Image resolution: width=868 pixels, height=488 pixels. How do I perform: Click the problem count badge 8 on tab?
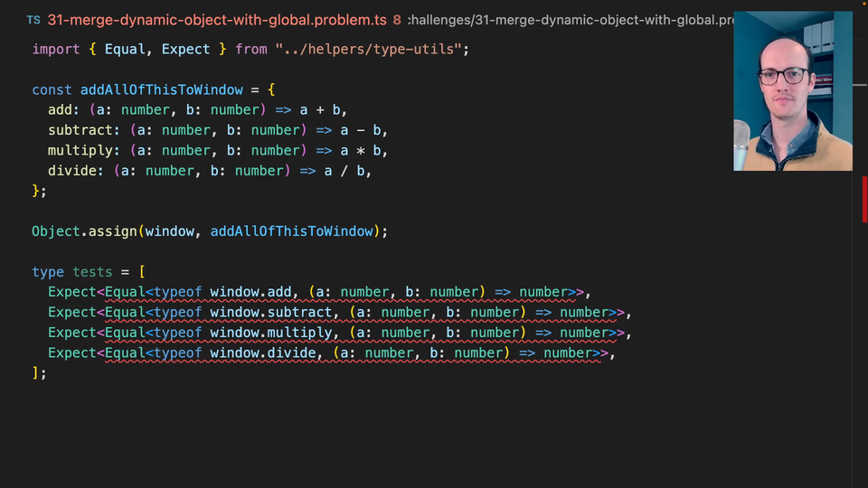tap(397, 20)
